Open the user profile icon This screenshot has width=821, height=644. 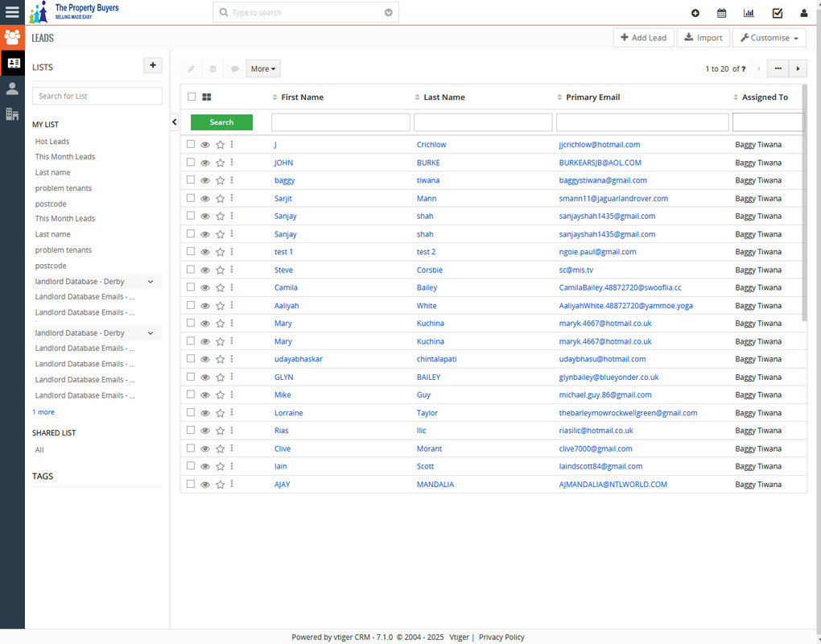pos(803,13)
